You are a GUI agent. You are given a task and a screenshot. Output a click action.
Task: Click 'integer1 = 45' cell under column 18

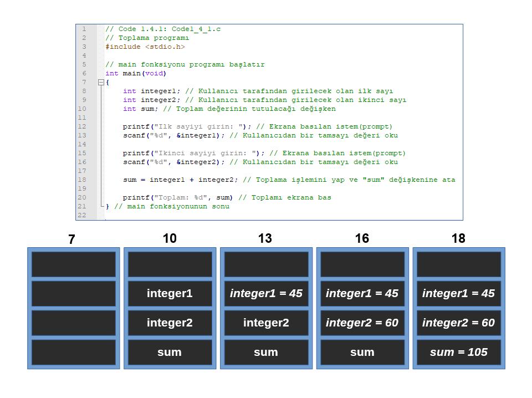pos(459,293)
